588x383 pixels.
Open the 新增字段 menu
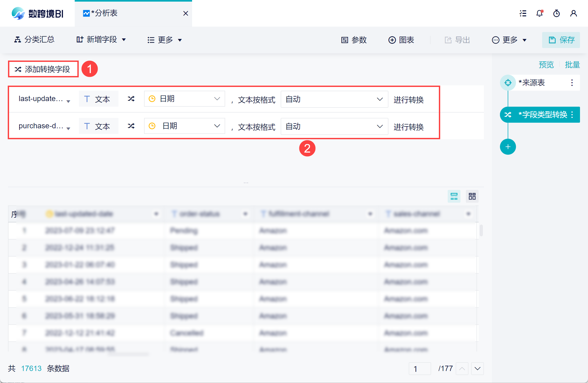coord(101,40)
